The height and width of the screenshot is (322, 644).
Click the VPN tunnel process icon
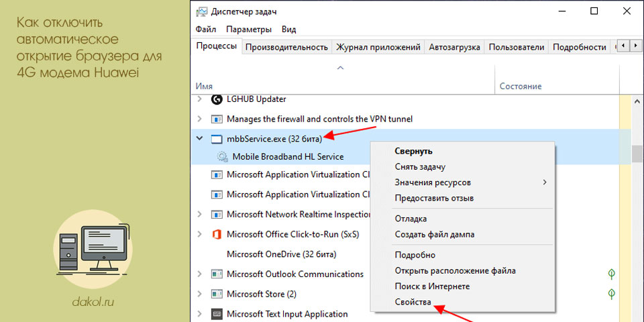coord(217,119)
